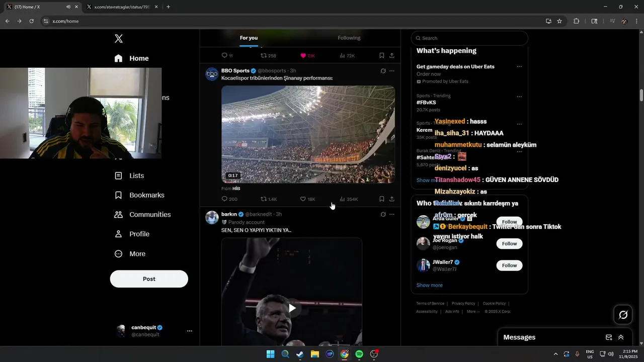Open more options on barkın post
This screenshot has width=644, height=362.
coord(392,214)
